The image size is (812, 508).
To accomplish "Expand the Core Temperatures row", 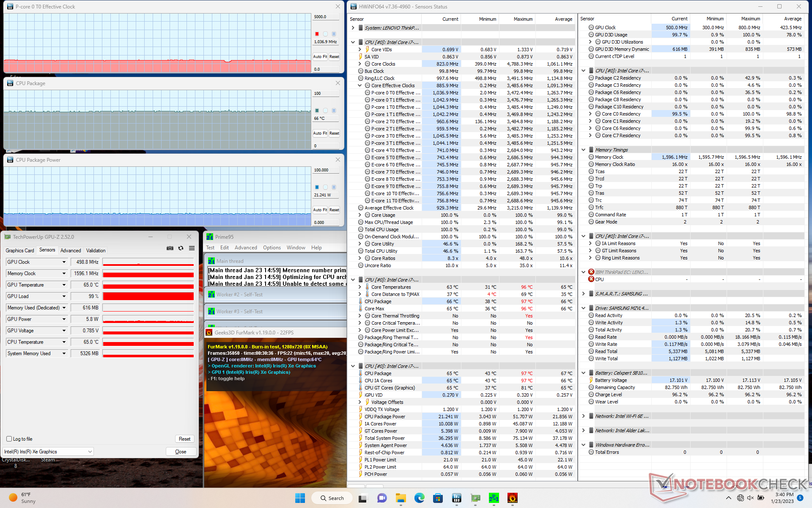I will pos(360,287).
